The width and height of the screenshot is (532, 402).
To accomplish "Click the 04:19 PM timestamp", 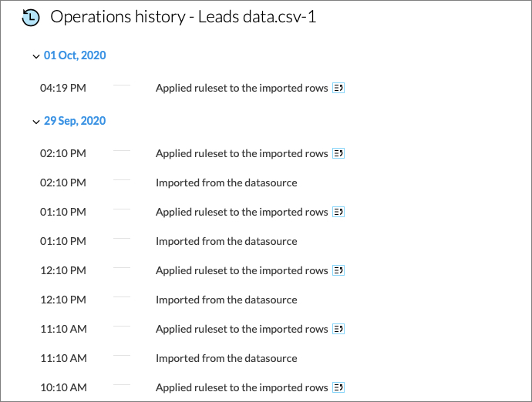I will point(63,89).
